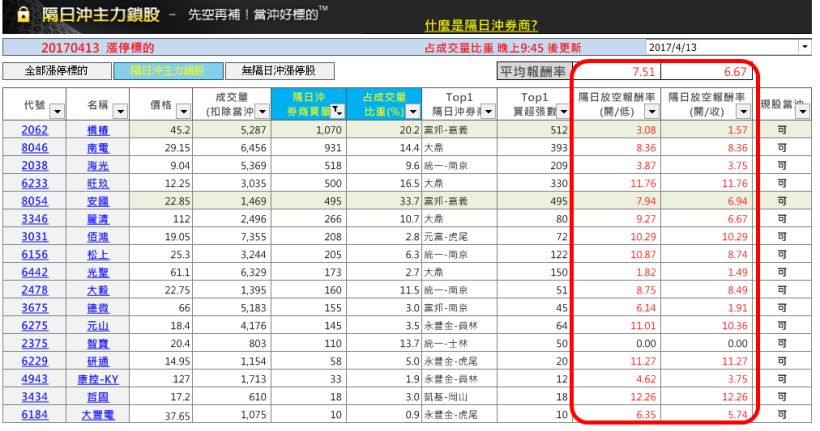Open the sorted 隔日沖券商買量 filter icon
The image size is (820, 431).
[338, 111]
